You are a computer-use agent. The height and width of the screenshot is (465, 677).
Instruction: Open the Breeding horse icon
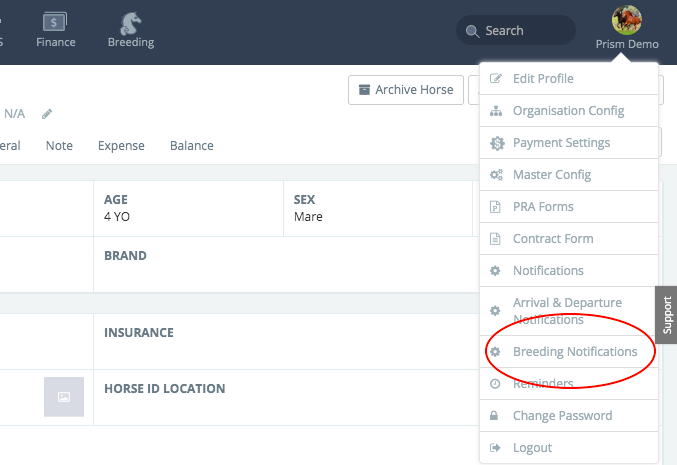(130, 23)
